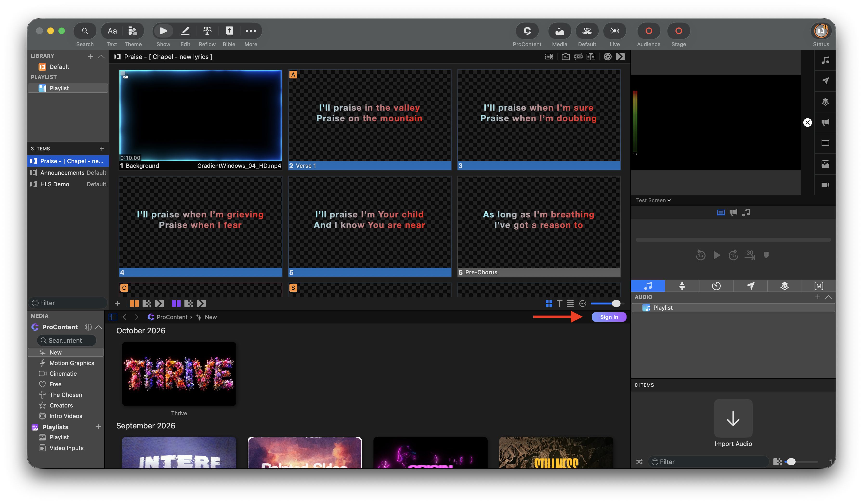Open the Status indicator icon

coord(821,31)
